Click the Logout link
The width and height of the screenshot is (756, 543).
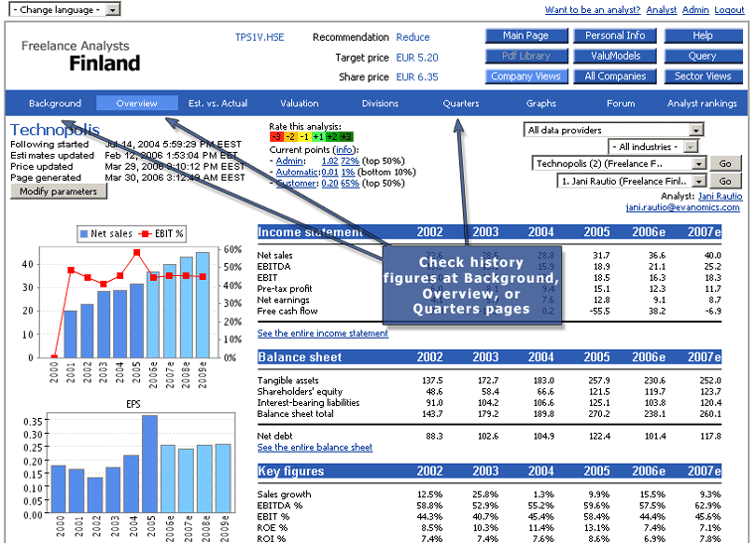[x=729, y=10]
